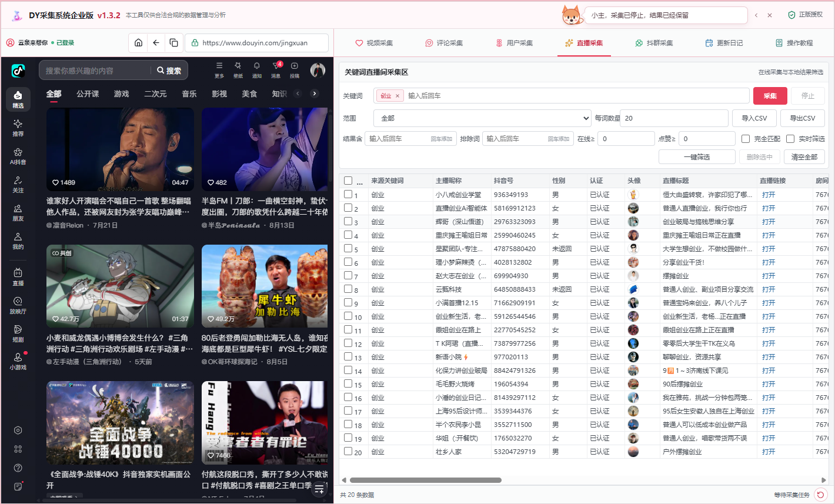Image resolution: width=835 pixels, height=504 pixels.
Task: Click horizontal scrollbar under results table
Action: (426, 480)
